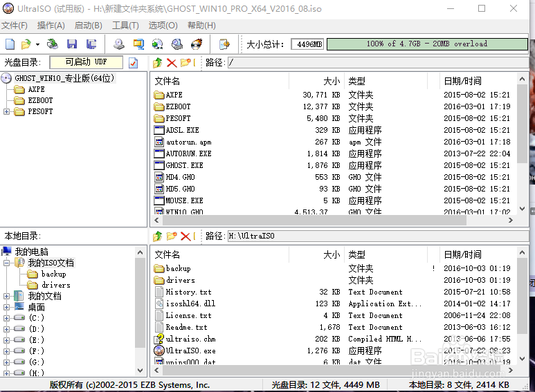This screenshot has height=392, width=535.
Task: Open the 操作(A) menu
Action: click(x=51, y=26)
